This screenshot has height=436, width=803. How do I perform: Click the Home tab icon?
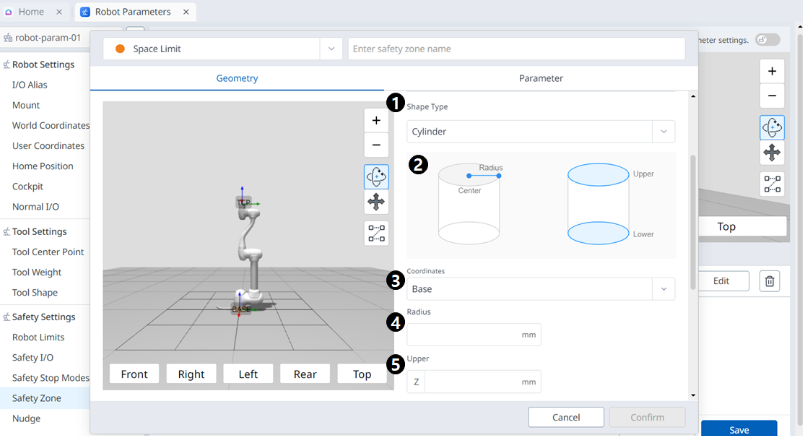click(x=9, y=12)
